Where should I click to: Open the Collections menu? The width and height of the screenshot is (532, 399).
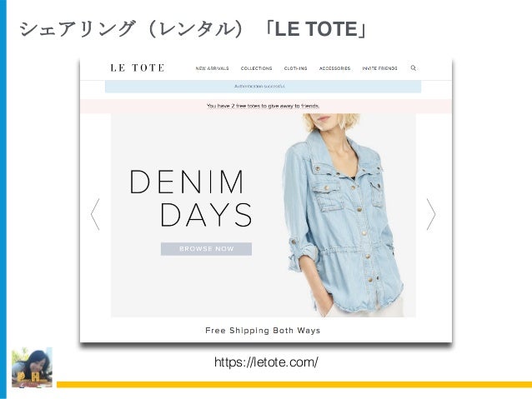coord(256,68)
